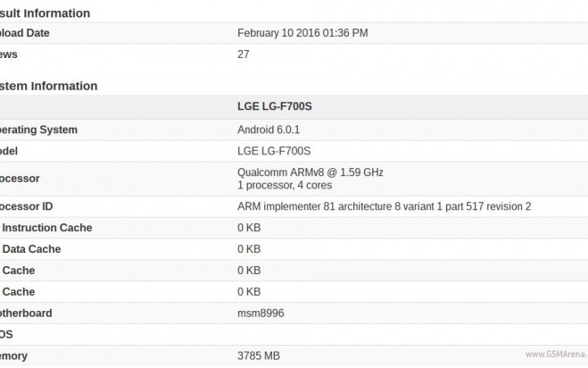Viewport: 588px width, 368px height.
Task: Click the Result Information section heading
Action: tap(45, 13)
